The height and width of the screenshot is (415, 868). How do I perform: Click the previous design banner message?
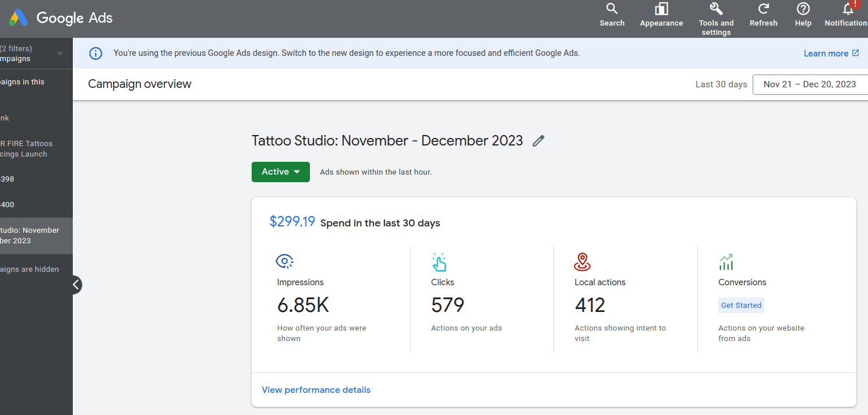pyautogui.click(x=347, y=53)
